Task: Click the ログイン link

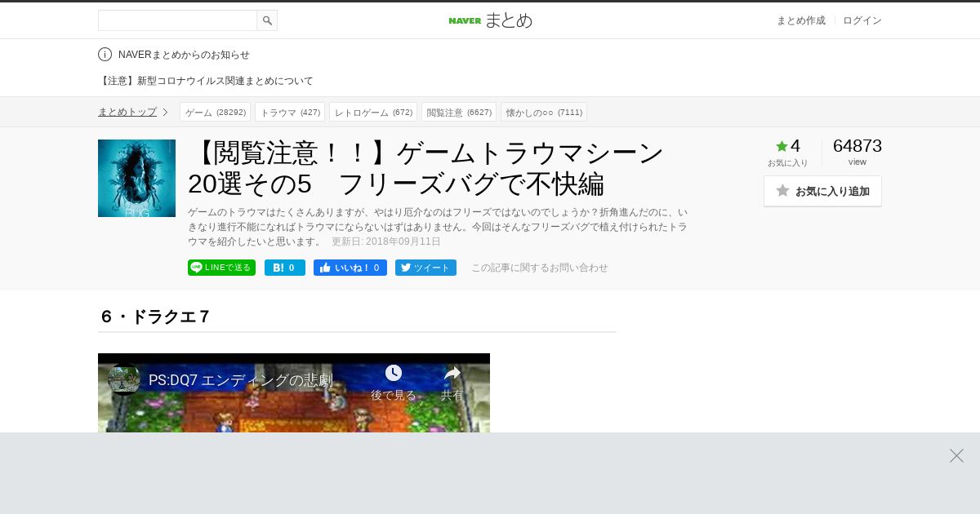Action: click(x=862, y=20)
